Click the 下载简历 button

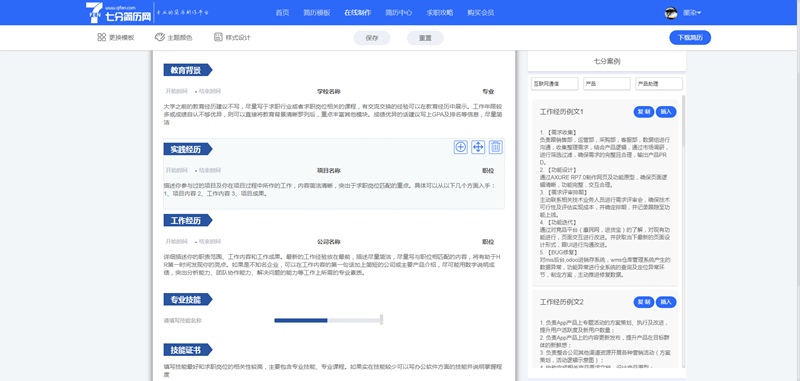(x=690, y=38)
